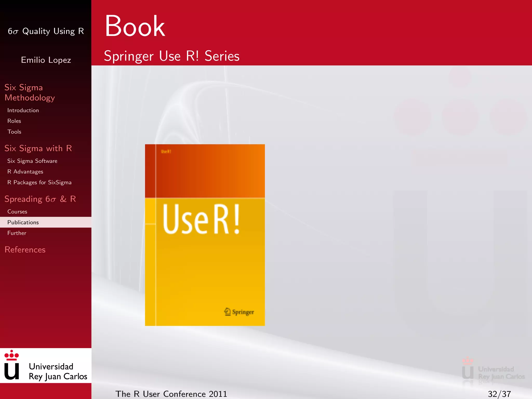Image resolution: width=532 pixels, height=399 pixels.
Task: Click the Springer Use R! Series subtitle
Action: [172, 56]
